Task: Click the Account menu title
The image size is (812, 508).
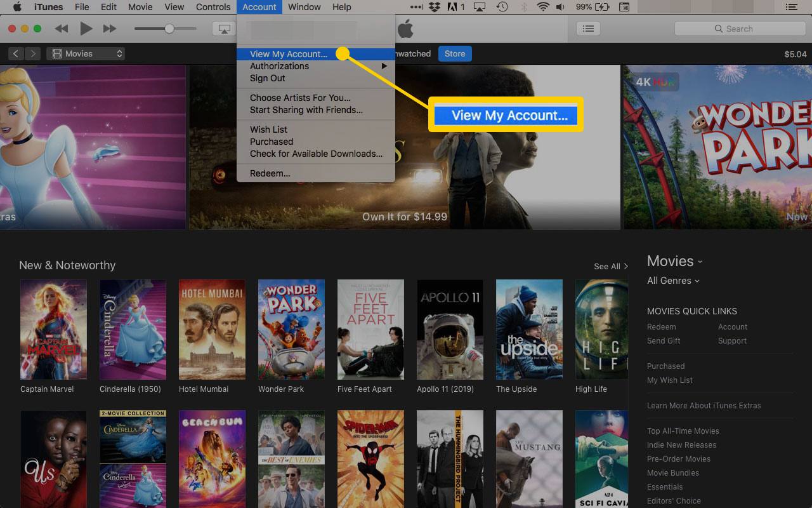Action: coord(259,7)
